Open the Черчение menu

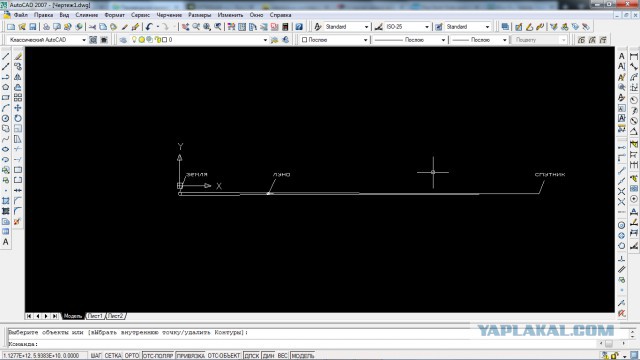169,15
